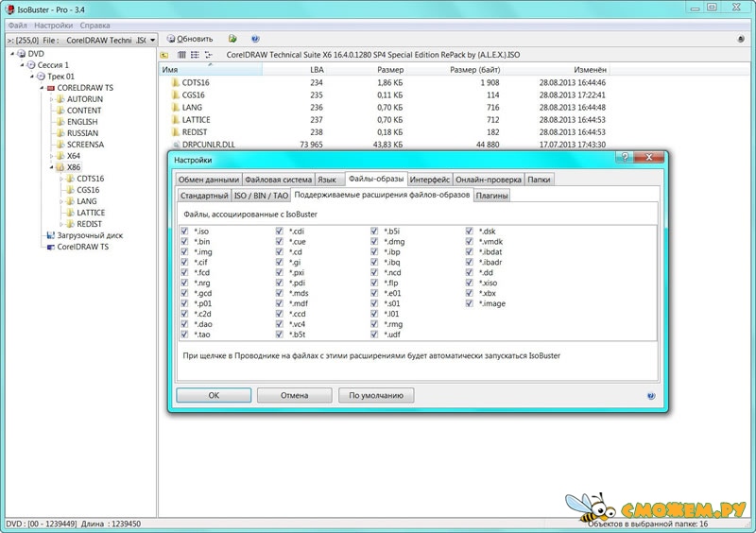Viewport: 756px width, 533px height.
Task: Click the DVD drive icon in tree
Action: [x=21, y=54]
